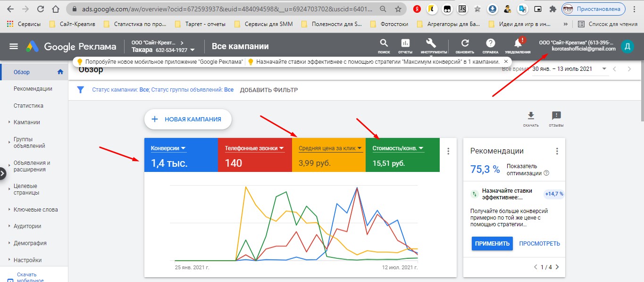Show next recommendation arrow
Image resolution: width=644 pixels, height=282 pixels.
(557, 267)
